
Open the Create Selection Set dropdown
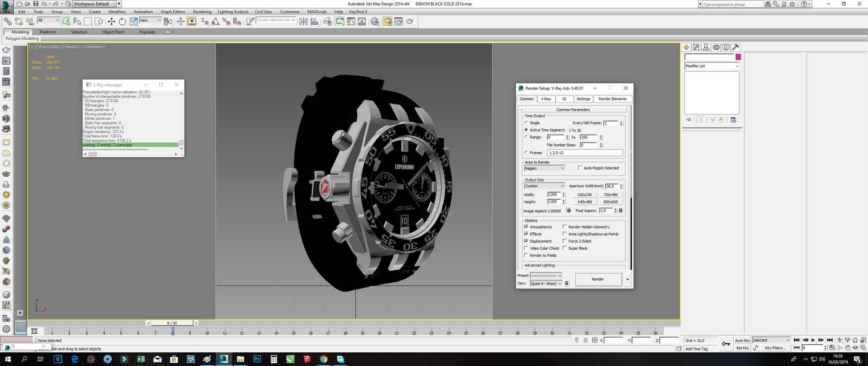click(276, 20)
